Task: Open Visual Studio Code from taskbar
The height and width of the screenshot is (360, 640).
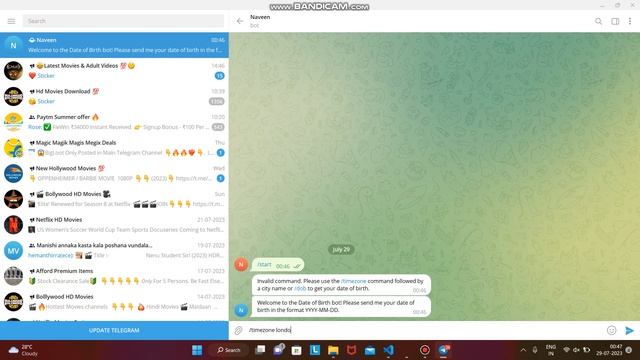Action: [x=388, y=350]
